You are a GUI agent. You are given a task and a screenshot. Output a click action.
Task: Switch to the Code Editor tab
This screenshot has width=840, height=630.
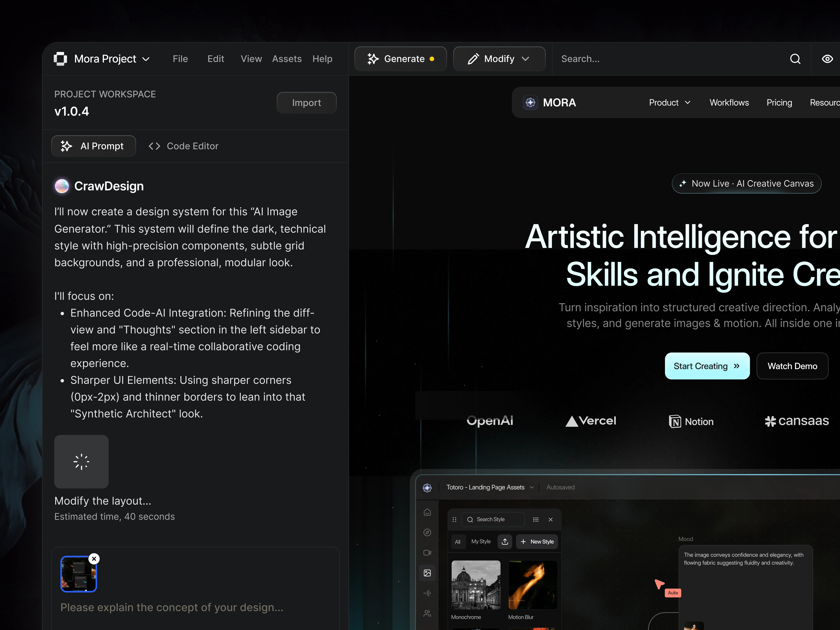click(183, 146)
